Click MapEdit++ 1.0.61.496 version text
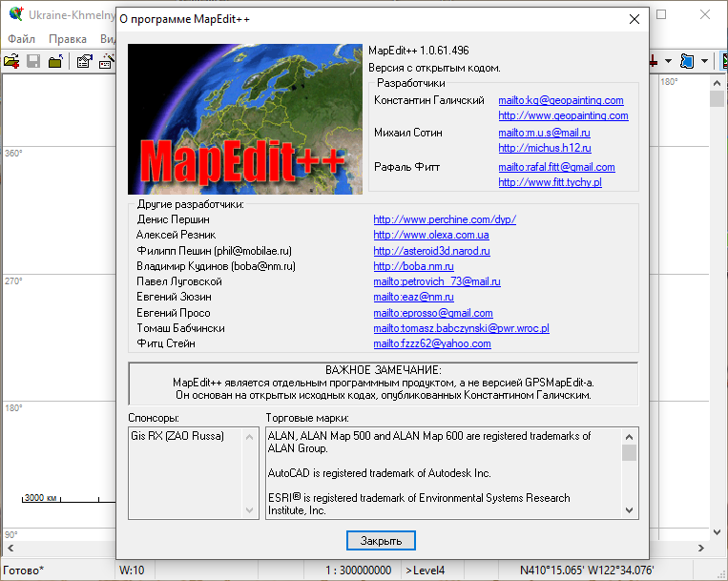The height and width of the screenshot is (581, 728). tap(419, 51)
